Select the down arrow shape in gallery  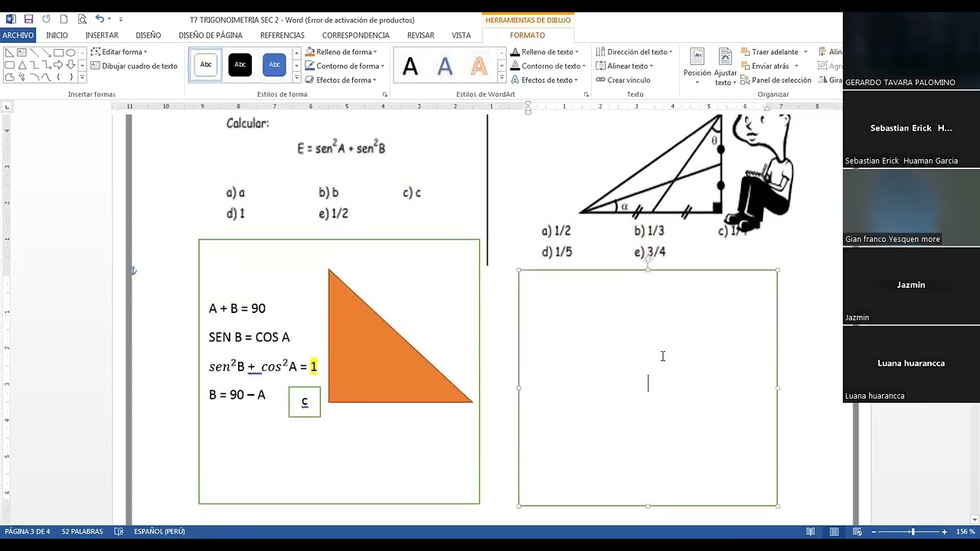point(70,65)
